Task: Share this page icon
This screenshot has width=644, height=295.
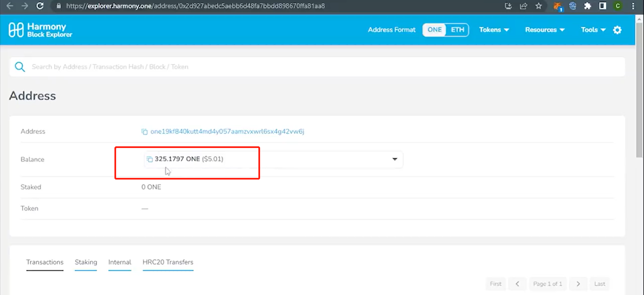Action: pos(524,6)
